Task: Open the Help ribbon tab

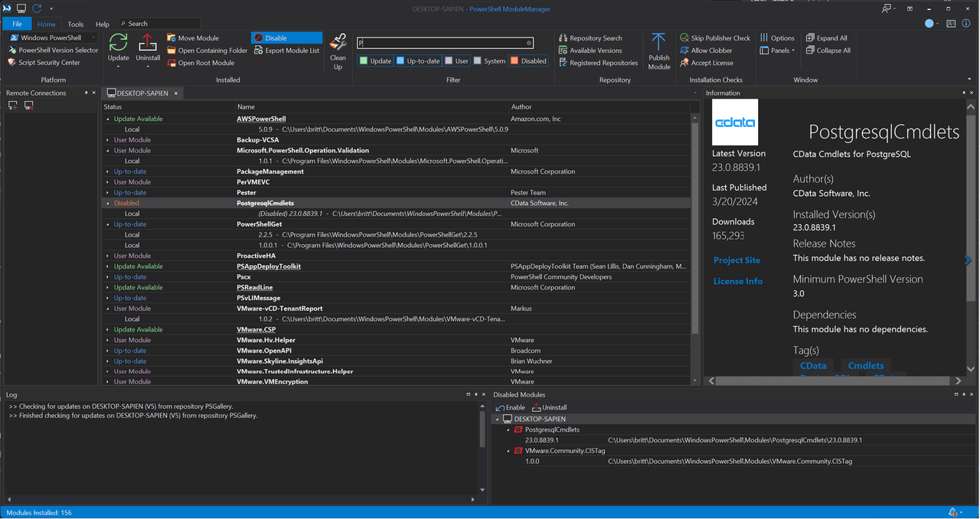Action: coord(103,24)
